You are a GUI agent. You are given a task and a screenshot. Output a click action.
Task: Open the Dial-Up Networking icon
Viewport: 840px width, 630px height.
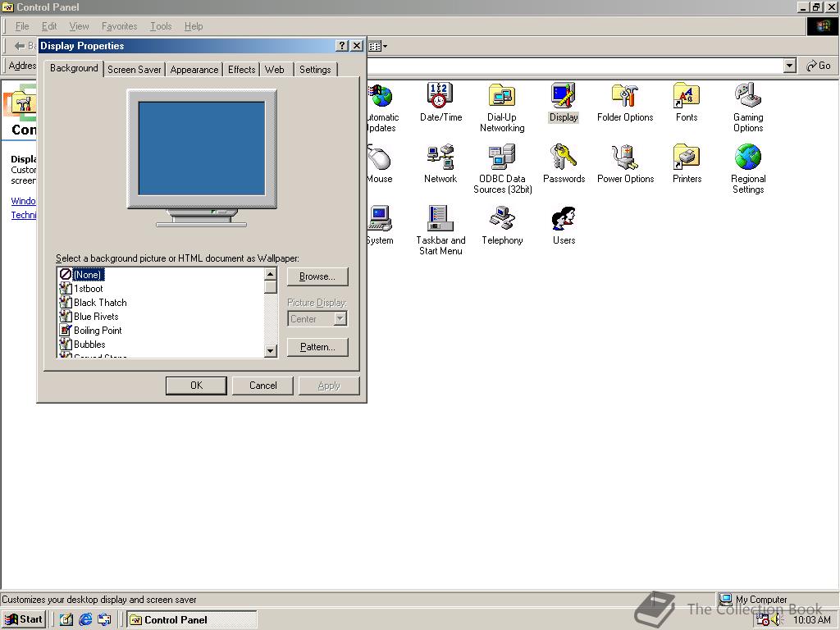click(502, 107)
